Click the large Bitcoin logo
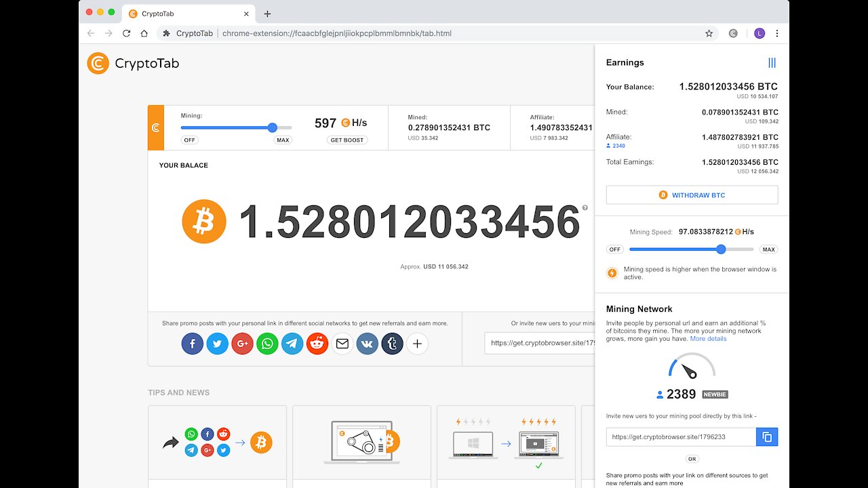 [x=204, y=222]
